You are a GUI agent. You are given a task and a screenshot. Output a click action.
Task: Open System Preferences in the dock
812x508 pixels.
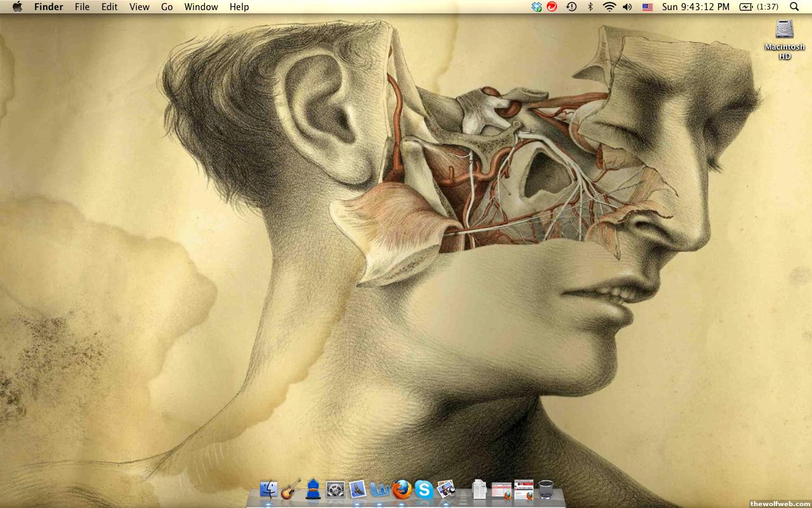(335, 490)
